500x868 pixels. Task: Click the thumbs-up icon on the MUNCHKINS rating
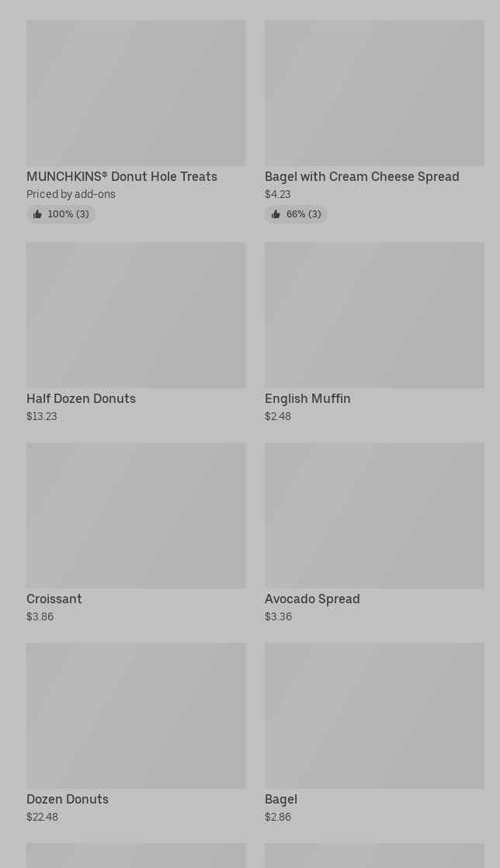tap(37, 214)
